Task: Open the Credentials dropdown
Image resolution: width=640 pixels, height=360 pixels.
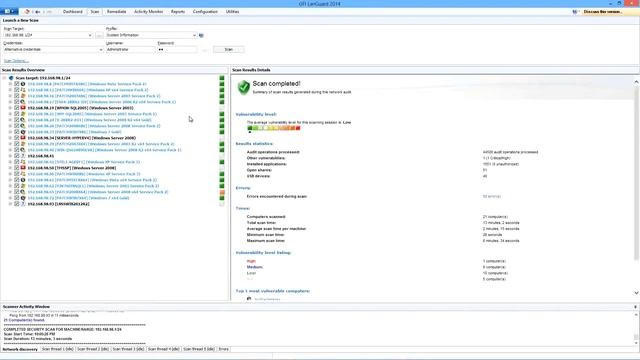Action: click(101, 50)
